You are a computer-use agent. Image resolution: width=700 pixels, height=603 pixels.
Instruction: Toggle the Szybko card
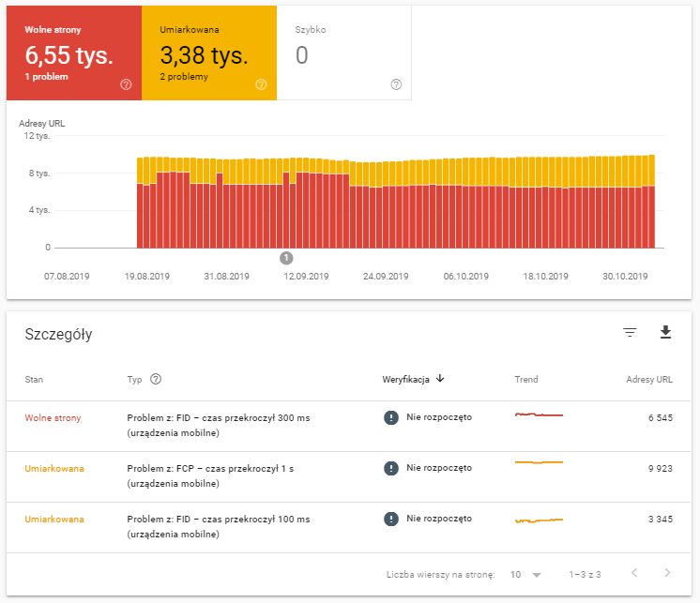pyautogui.click(x=344, y=53)
